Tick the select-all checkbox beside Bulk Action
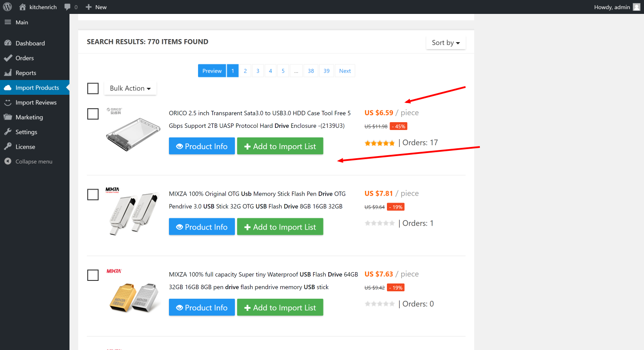This screenshot has height=350, width=644. [x=93, y=88]
